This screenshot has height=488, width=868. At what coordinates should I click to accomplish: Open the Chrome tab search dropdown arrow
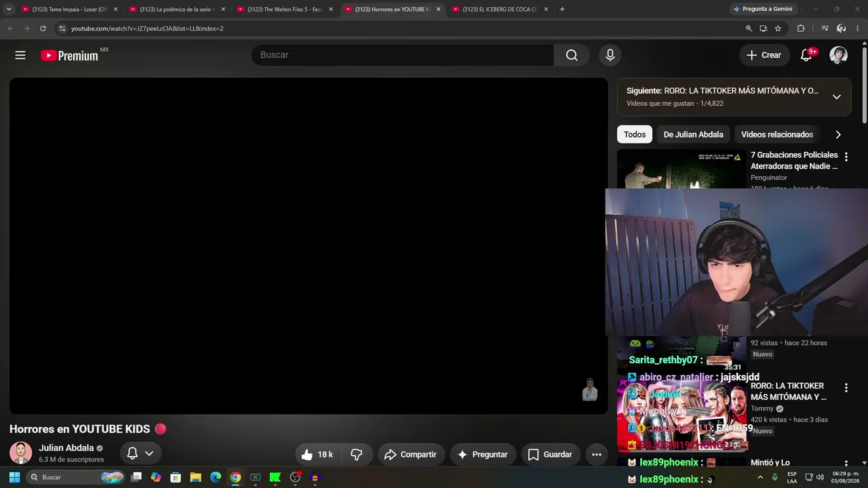pyautogui.click(x=9, y=9)
